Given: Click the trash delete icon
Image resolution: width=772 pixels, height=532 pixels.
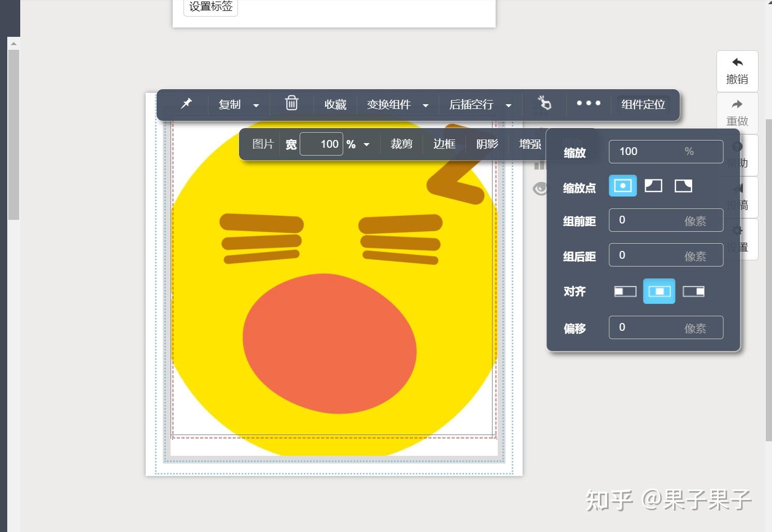Looking at the screenshot, I should click(x=292, y=103).
